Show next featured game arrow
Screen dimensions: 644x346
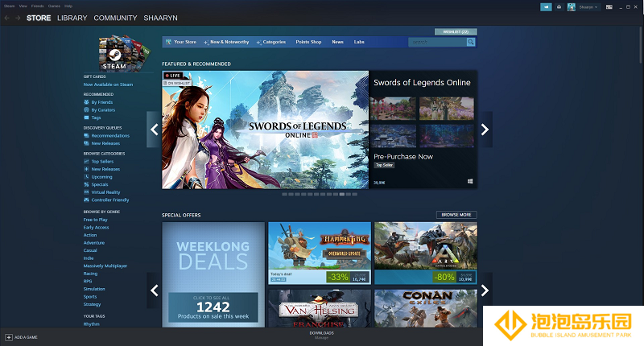coord(485,130)
